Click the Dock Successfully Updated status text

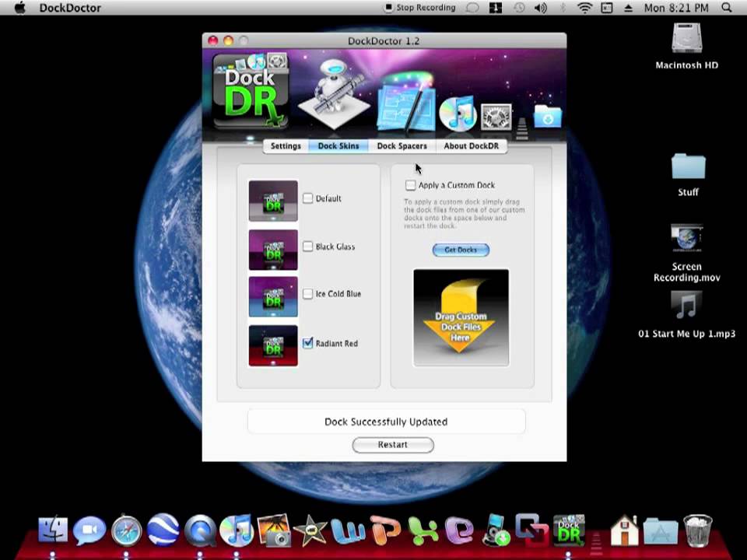tap(386, 422)
